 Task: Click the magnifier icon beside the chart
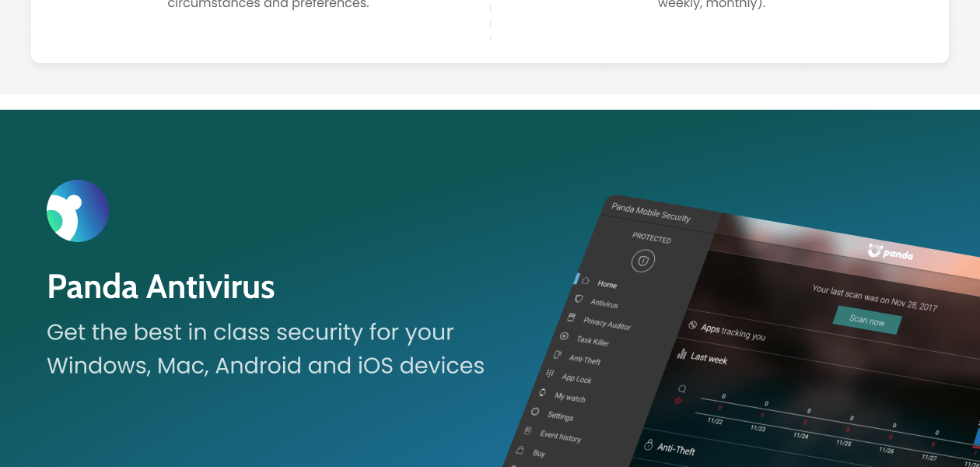click(x=683, y=388)
